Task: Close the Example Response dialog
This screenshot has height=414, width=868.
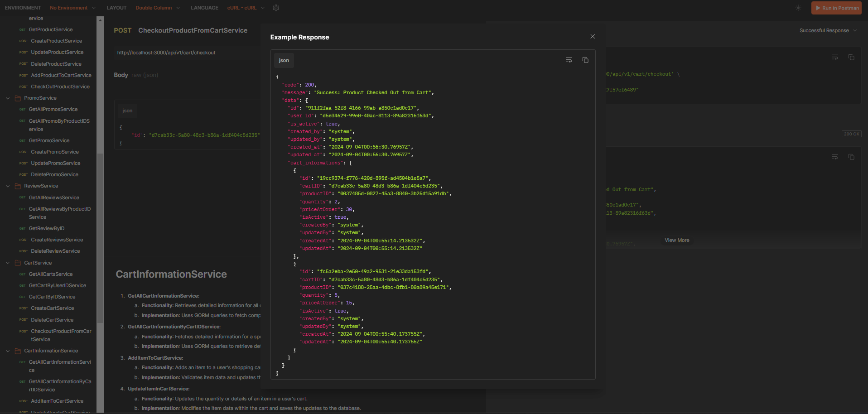Action: (x=593, y=36)
